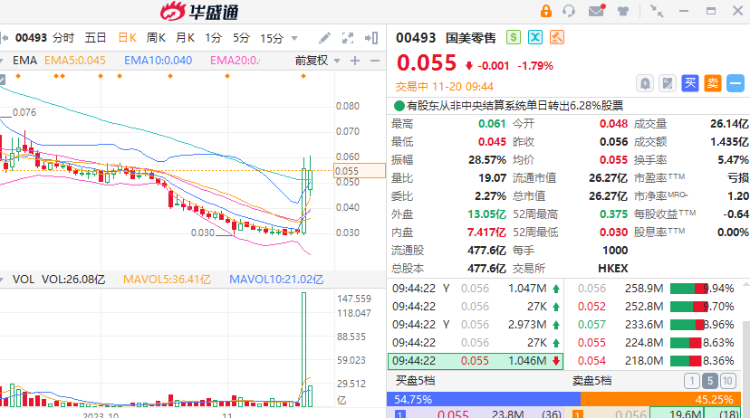Show 10 levels of order book
This screenshot has width=750, height=418.
coord(728,381)
